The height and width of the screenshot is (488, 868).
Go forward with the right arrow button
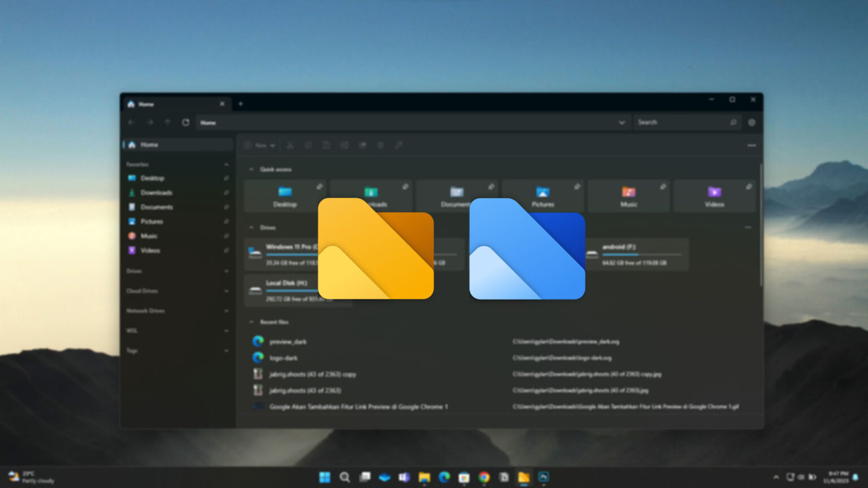tap(149, 123)
